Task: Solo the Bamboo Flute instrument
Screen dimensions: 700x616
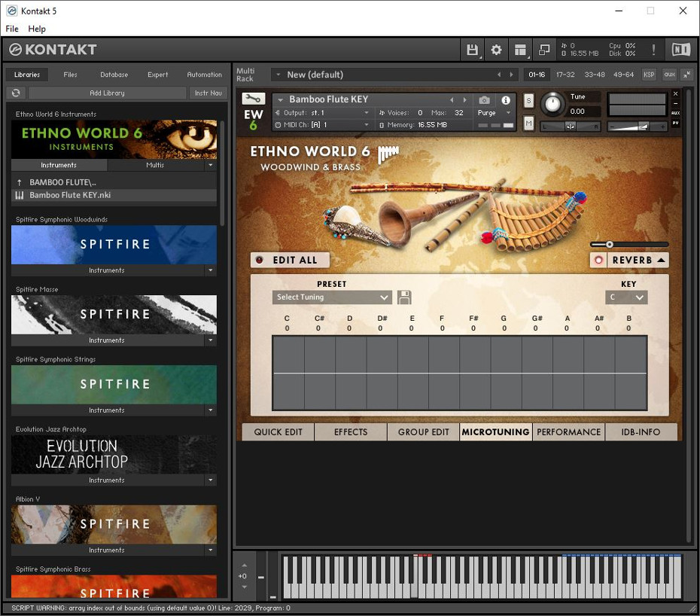Action: (528, 100)
